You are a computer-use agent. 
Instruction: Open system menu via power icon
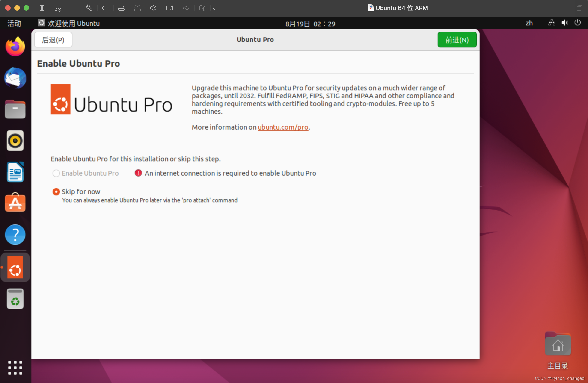[x=577, y=23]
